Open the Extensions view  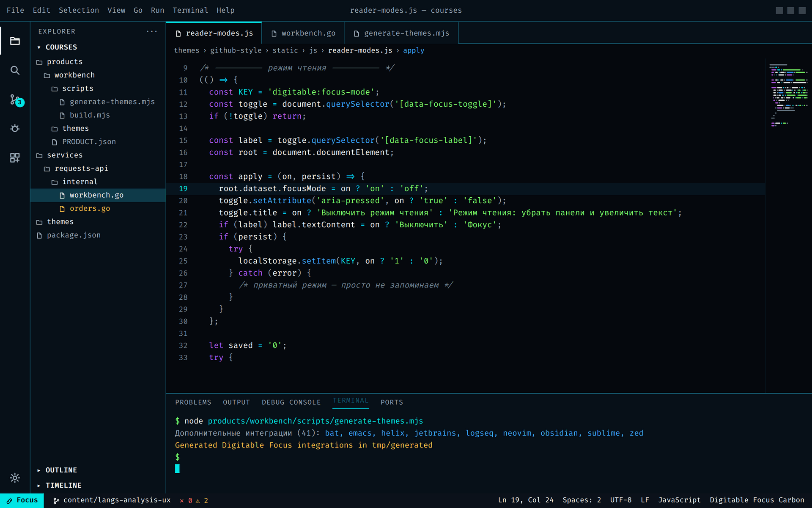(x=15, y=158)
